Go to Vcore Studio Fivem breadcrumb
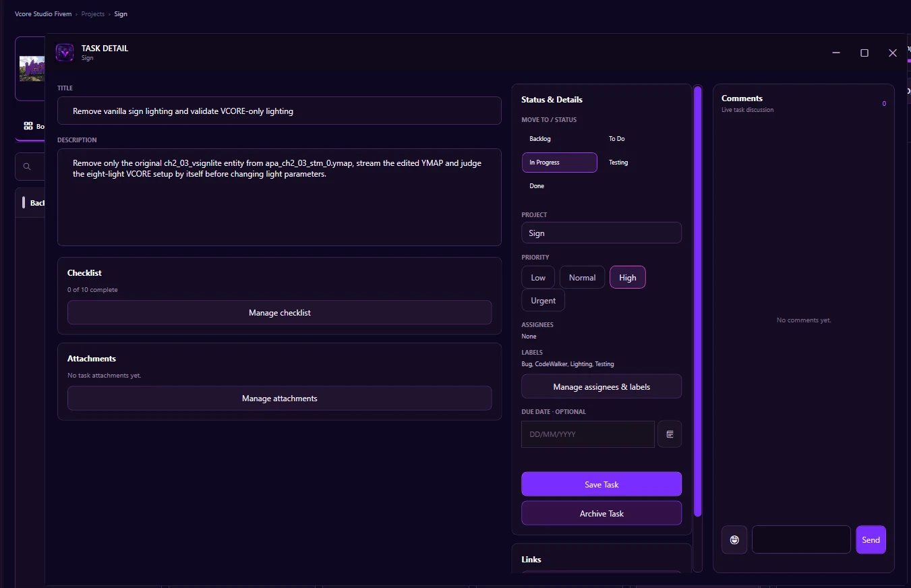The width and height of the screenshot is (911, 588). coord(43,13)
